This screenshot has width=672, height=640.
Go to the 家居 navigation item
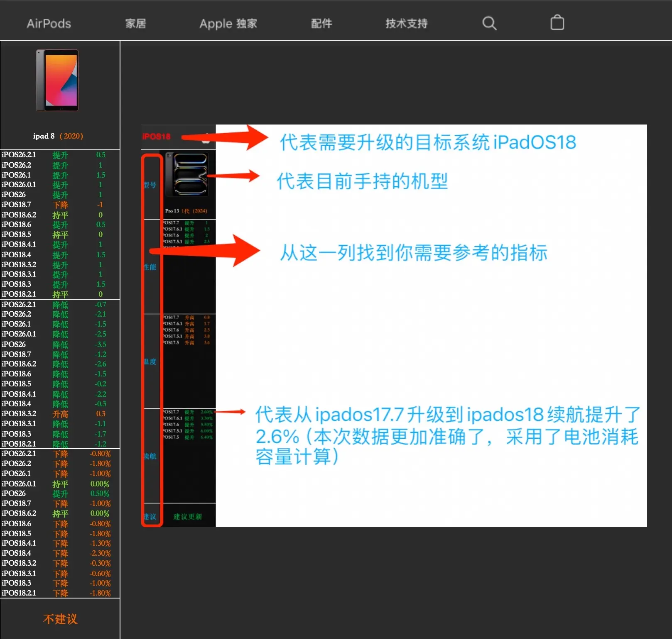[136, 24]
